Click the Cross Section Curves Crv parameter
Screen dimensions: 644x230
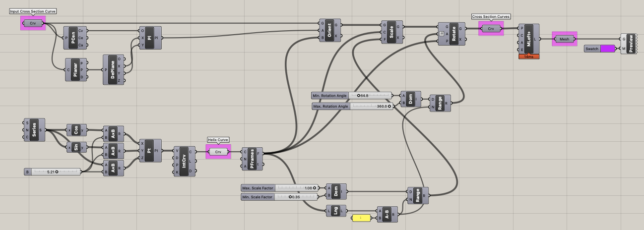point(491,29)
